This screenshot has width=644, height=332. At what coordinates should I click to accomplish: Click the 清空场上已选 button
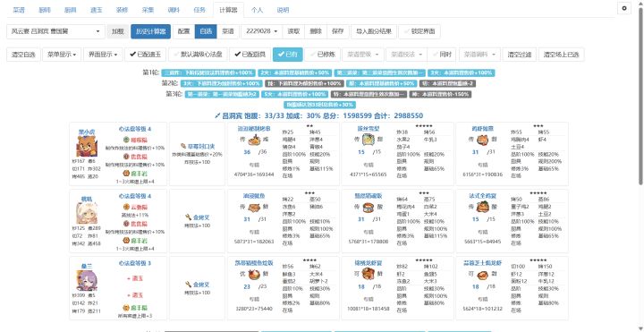click(561, 55)
